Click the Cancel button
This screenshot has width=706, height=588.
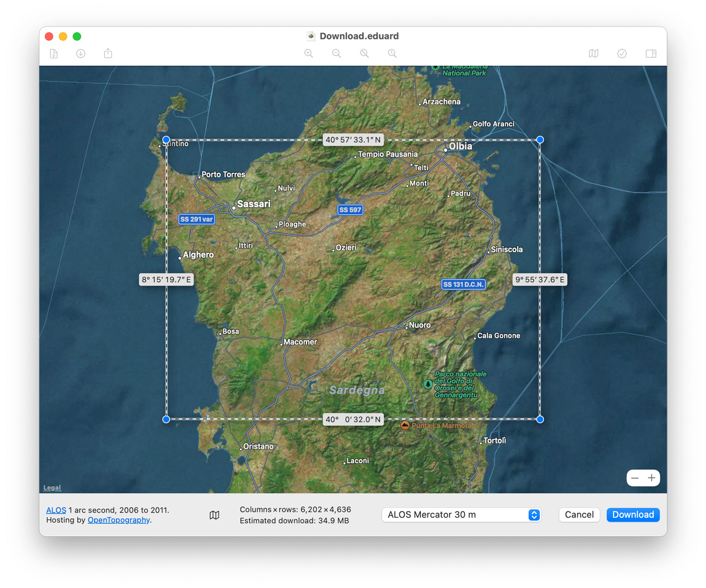coord(579,514)
